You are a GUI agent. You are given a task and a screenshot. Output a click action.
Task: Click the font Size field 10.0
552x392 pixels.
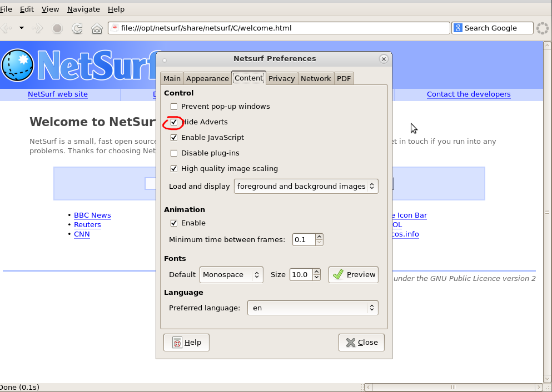pos(301,275)
